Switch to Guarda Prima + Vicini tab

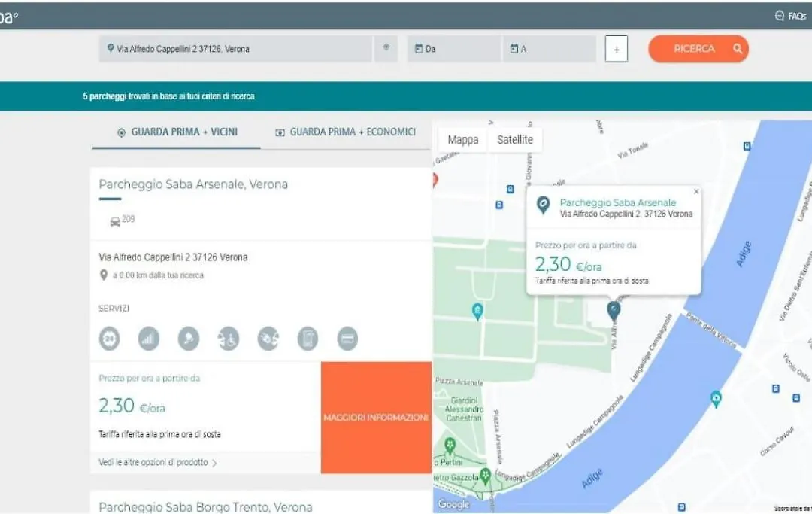point(177,132)
